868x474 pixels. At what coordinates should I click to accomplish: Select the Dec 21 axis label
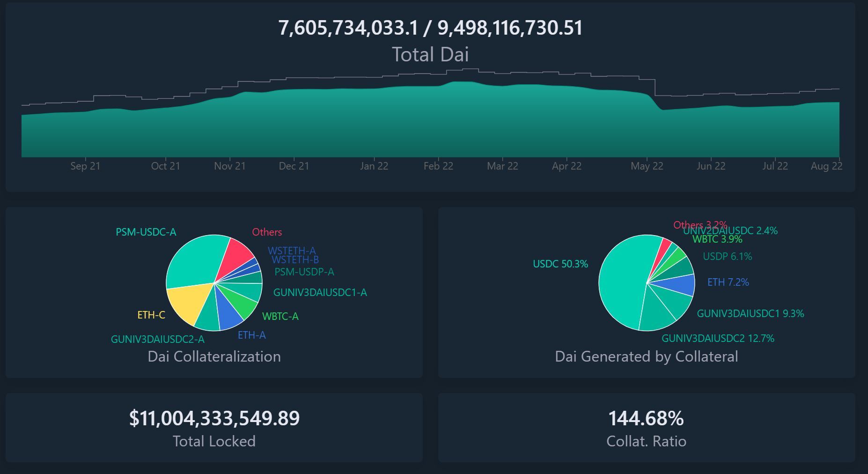coord(294,166)
